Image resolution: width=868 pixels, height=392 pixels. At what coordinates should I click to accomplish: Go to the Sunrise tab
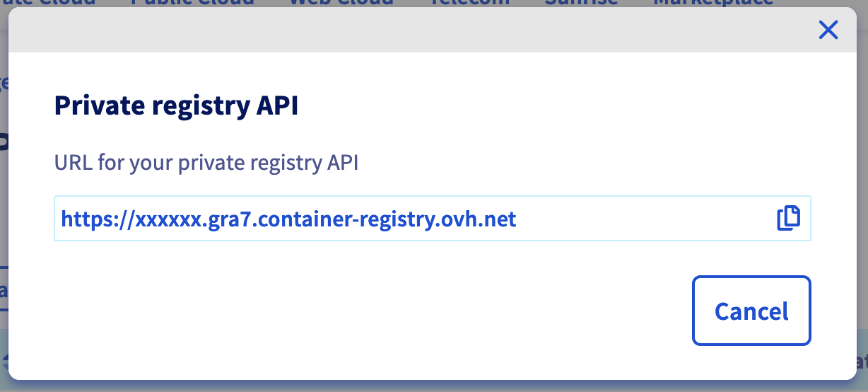pos(581,2)
